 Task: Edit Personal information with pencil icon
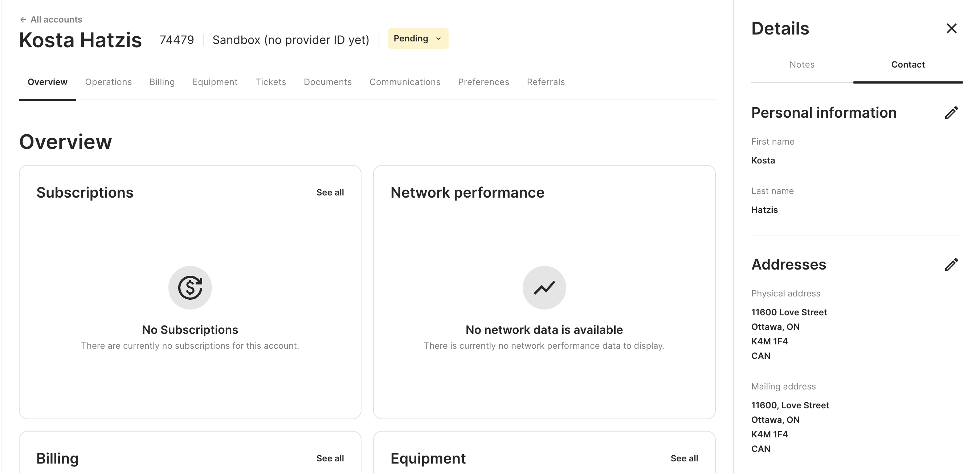(951, 113)
